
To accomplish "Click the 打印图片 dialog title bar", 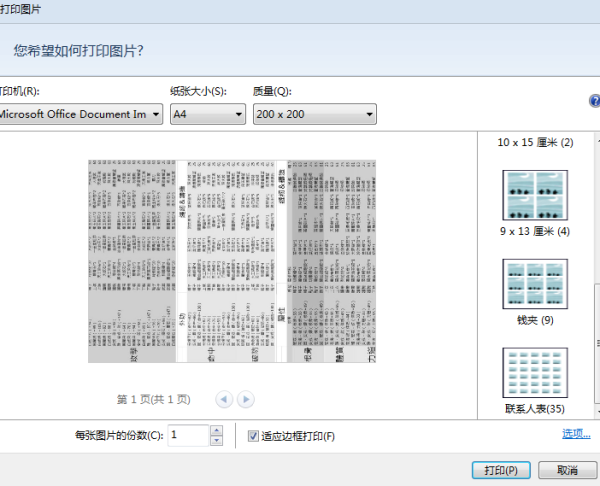I will [x=300, y=8].
